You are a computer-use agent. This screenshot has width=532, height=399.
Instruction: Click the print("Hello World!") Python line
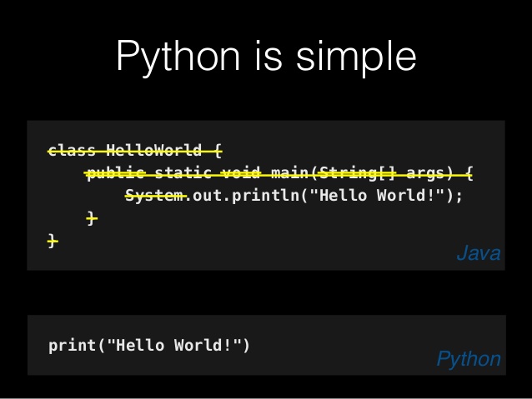149,346
